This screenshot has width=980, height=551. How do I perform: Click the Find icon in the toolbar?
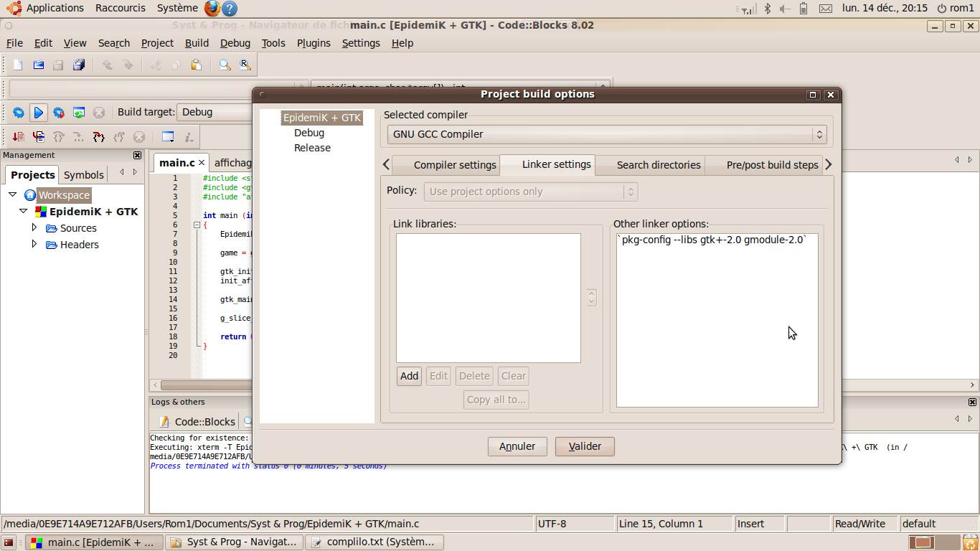(225, 65)
